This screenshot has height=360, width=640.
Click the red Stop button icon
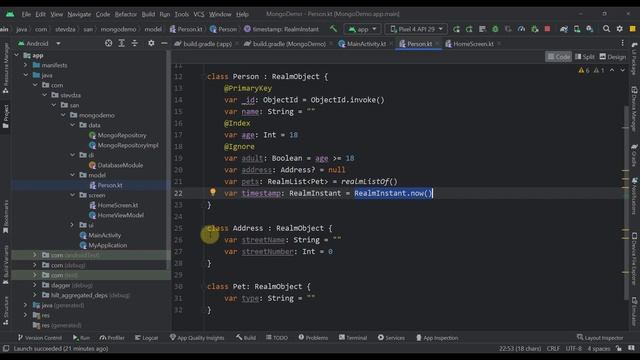(547, 29)
